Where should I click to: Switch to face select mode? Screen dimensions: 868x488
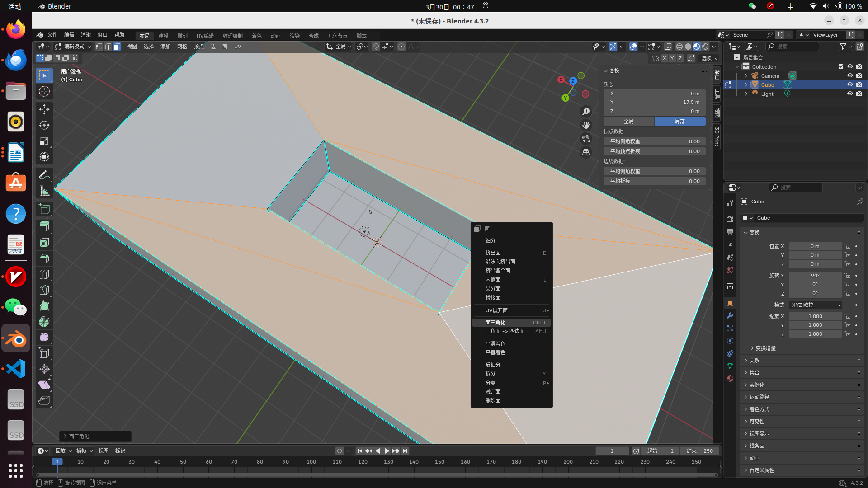point(117,47)
